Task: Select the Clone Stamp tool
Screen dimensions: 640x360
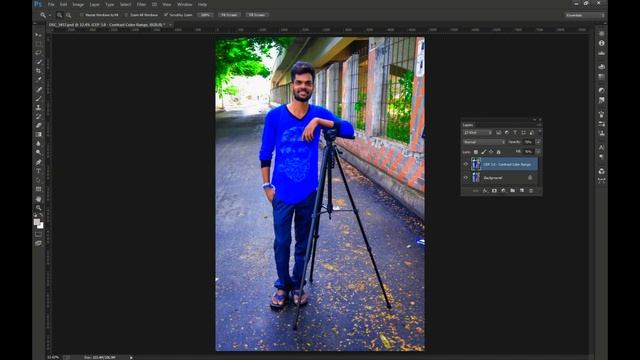Action: (x=38, y=108)
